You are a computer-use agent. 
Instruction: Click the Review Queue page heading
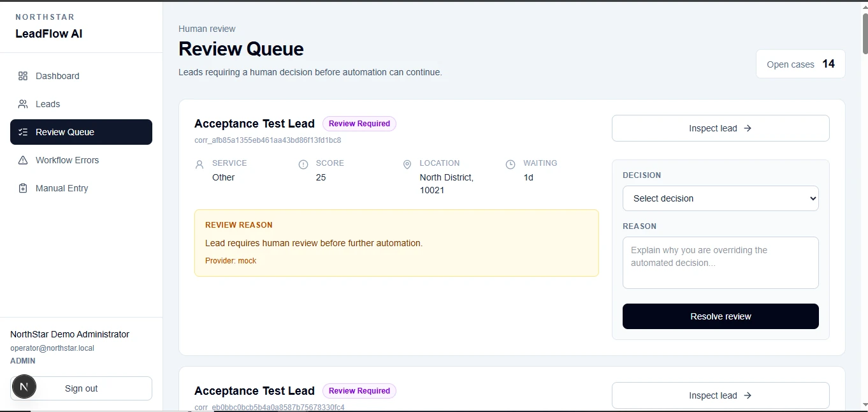(241, 49)
